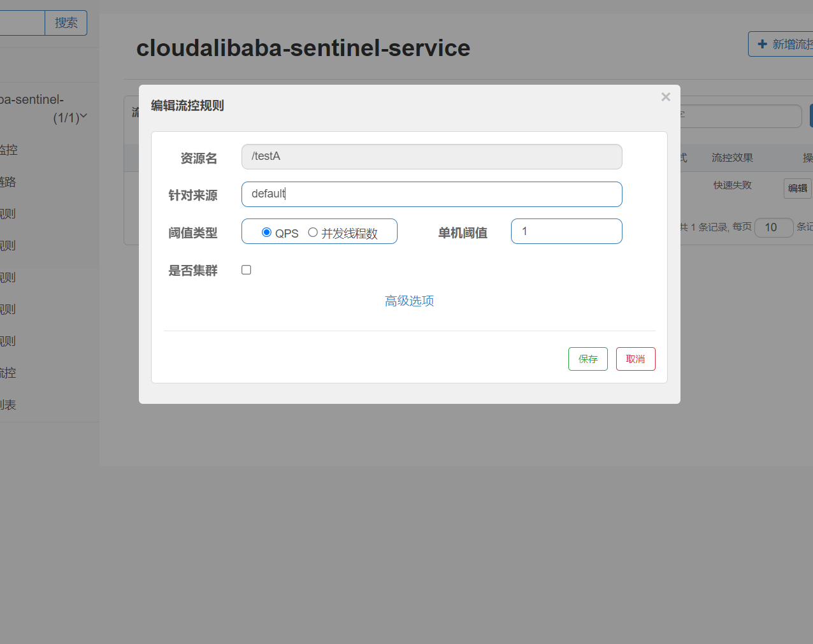The width and height of the screenshot is (813, 644).
Task: Click the 新增流控 add rule button
Action: click(781, 44)
